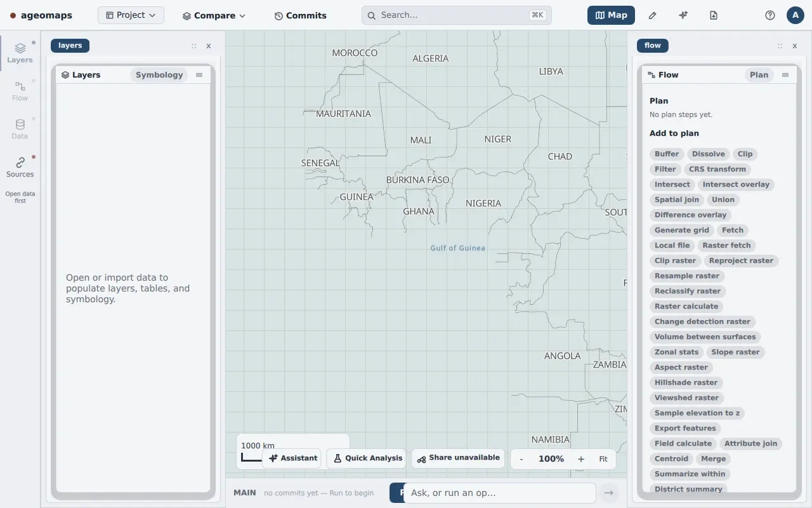
Task: Click the document export icon in top bar
Action: click(x=714, y=15)
